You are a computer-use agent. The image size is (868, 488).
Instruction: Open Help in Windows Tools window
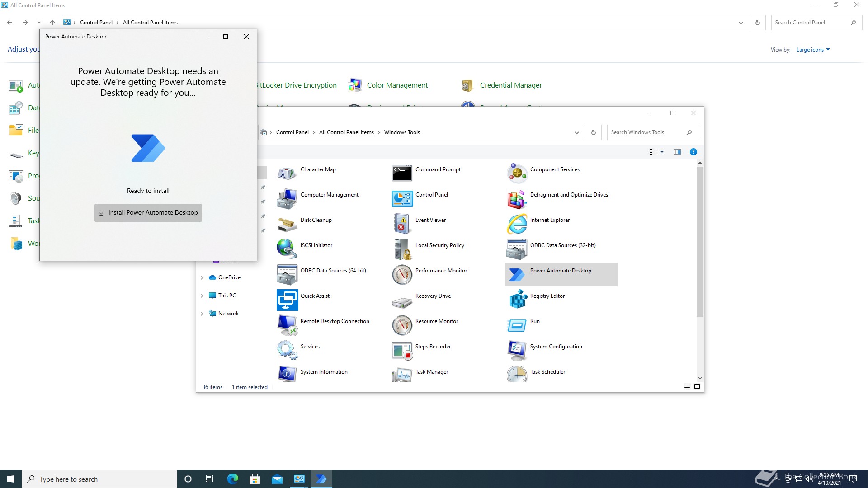point(693,152)
